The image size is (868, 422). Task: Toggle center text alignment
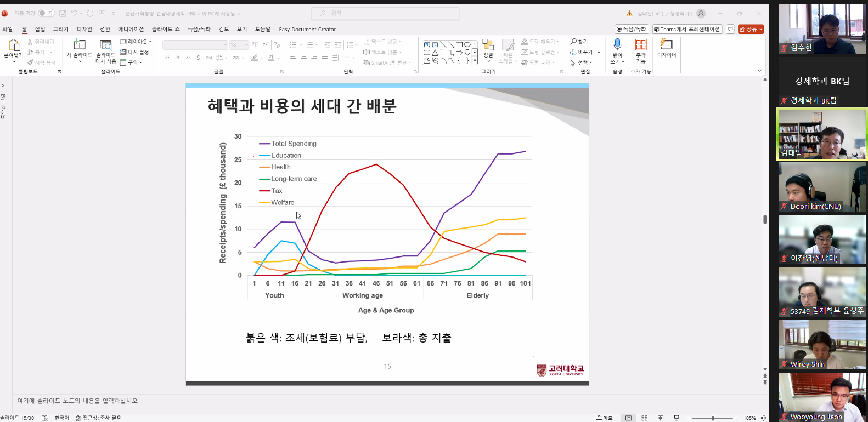pyautogui.click(x=303, y=58)
